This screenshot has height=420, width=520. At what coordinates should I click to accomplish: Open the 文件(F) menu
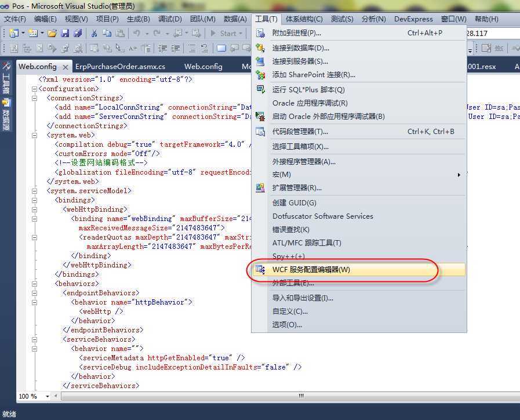pos(15,19)
